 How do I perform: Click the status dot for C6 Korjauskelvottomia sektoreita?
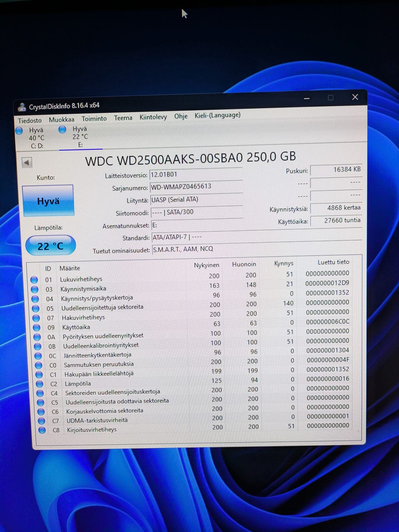pos(41,412)
